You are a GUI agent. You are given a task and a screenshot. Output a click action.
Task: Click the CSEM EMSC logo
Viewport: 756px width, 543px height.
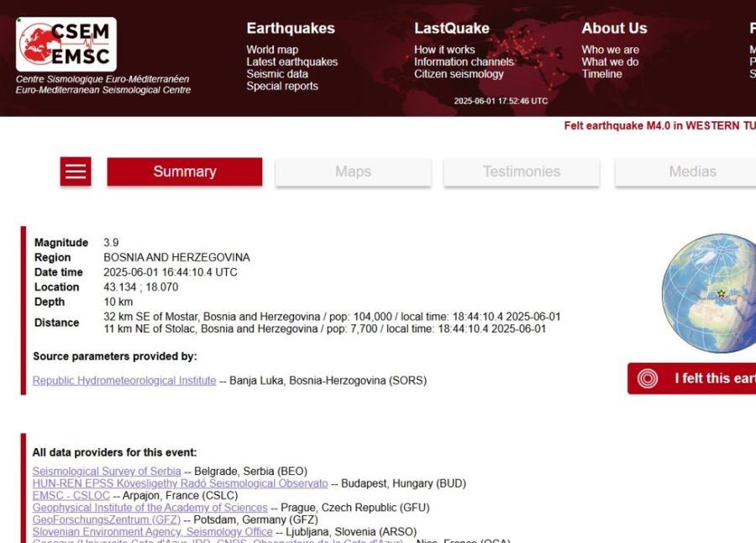(x=66, y=45)
